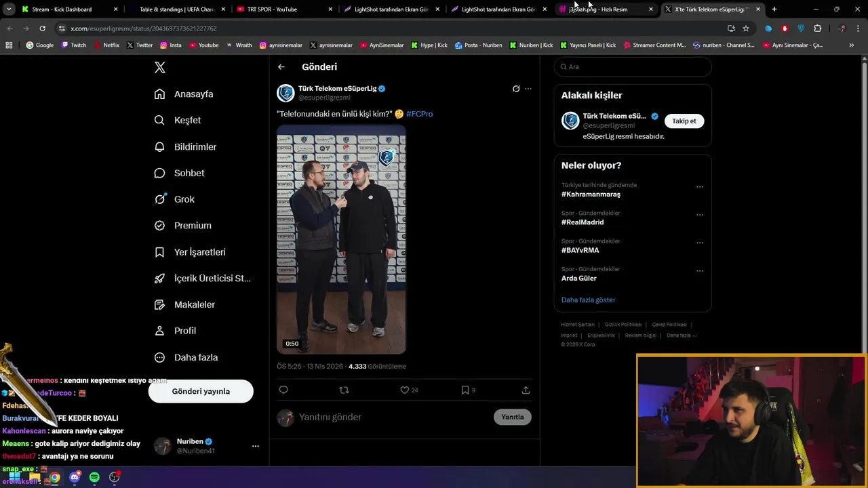Viewport: 868px width, 488px height.
Task: Open Grok from the sidebar
Action: coord(174,199)
